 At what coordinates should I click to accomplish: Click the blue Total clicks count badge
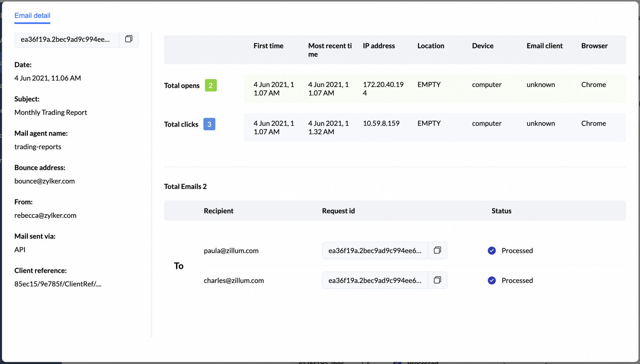[209, 124]
